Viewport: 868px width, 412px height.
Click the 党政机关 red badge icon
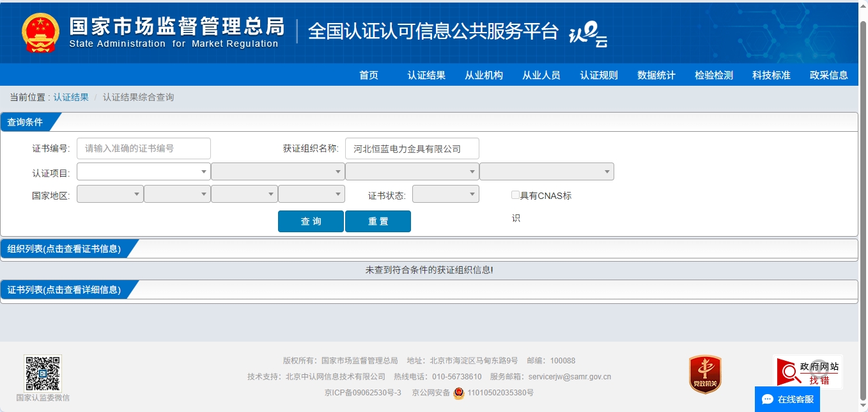point(705,375)
